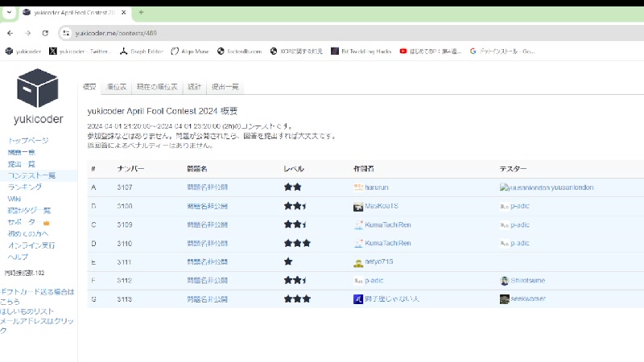
Task: Open Shirotsume tester profile link
Action: tap(528, 281)
